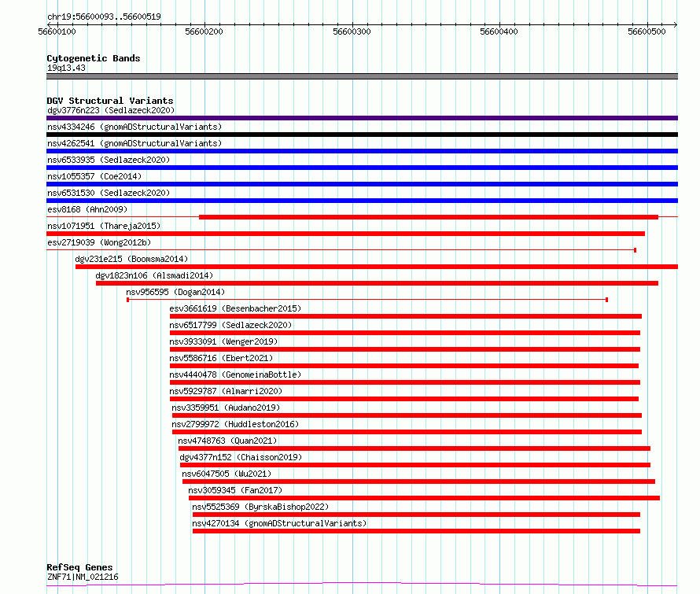This screenshot has width=700, height=594.
Task: Open nsv4440478 (GenomeinaBottle) label
Action: [235, 374]
